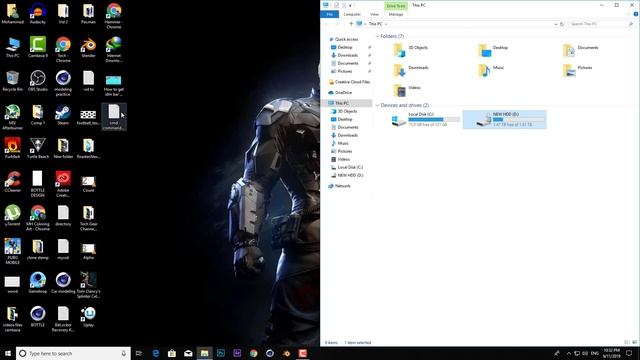640x360 pixels.
Task: Select PUBG MOBILE desktop icon
Action: point(12,251)
